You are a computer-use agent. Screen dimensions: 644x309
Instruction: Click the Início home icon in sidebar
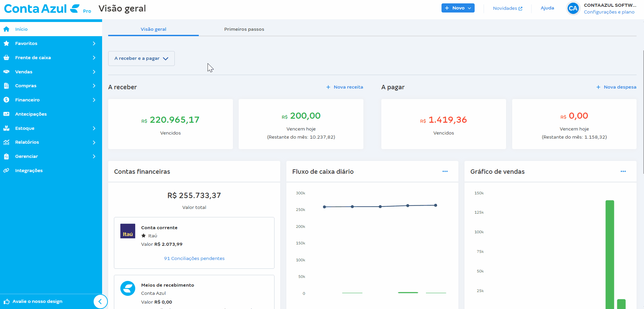point(6,29)
